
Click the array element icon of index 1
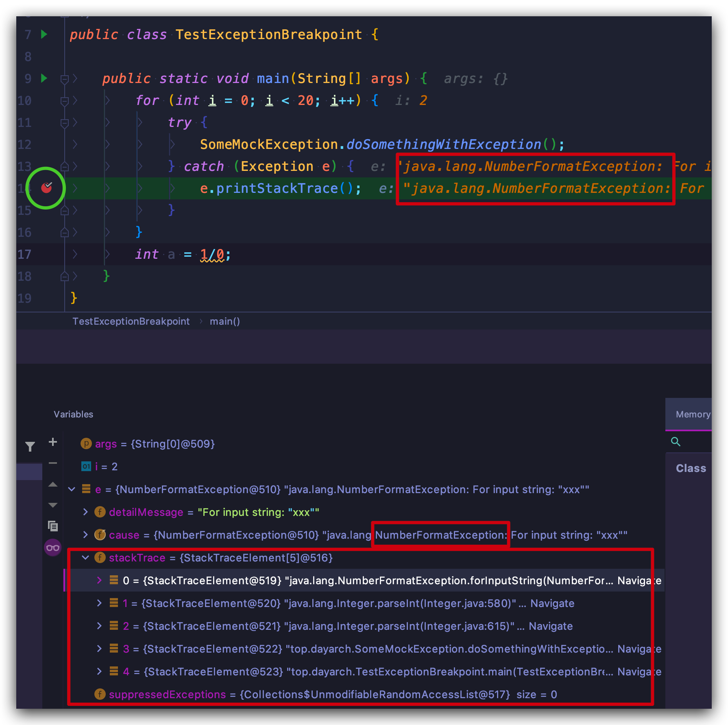(x=114, y=603)
